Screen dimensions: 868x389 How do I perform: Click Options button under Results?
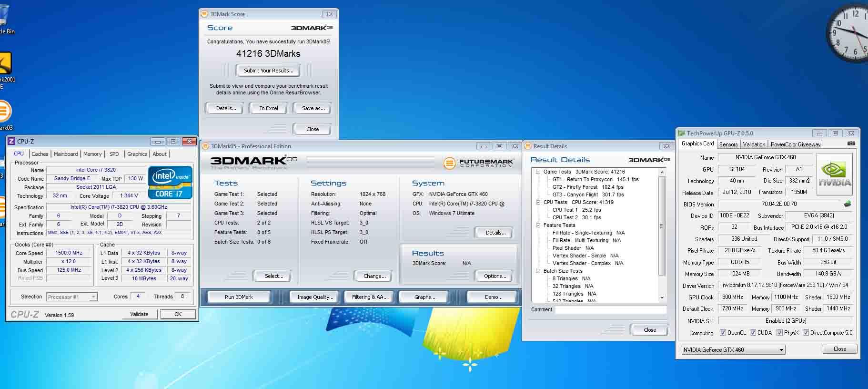tap(495, 276)
